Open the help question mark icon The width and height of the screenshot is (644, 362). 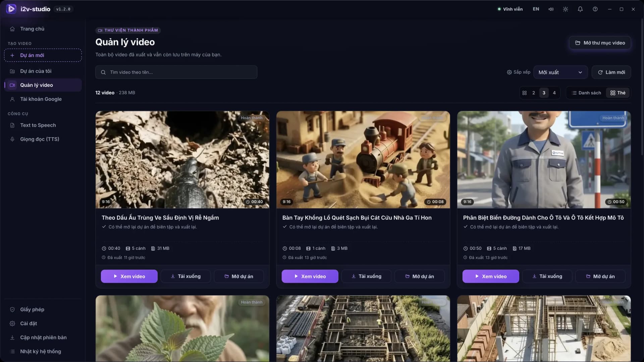(595, 9)
